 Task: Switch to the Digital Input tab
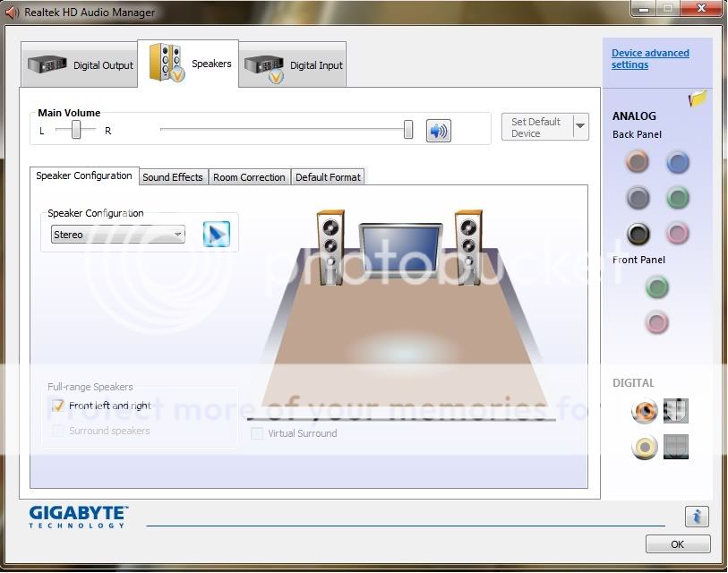click(x=293, y=64)
